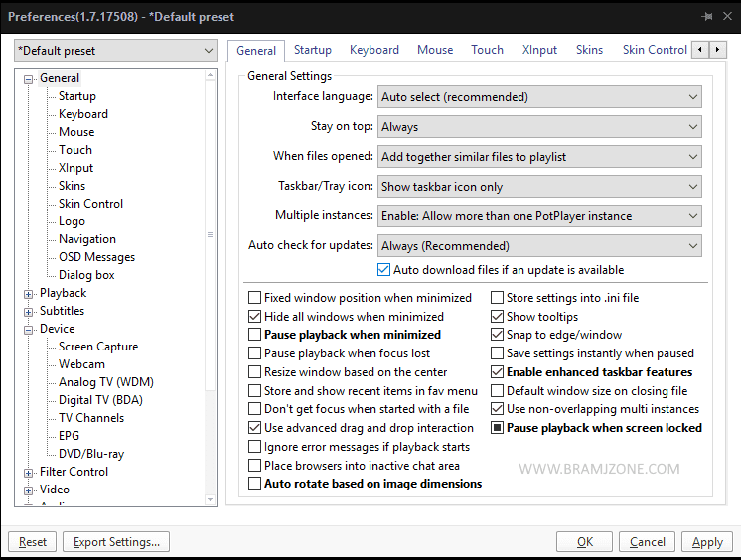Enable Fixed window position when minimized

click(x=254, y=298)
